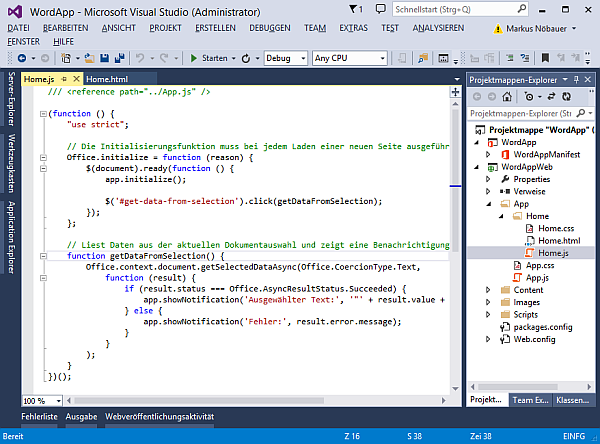Open the Fehlerliste panel at the bottom
Viewport: 600px width, 444px height.
[x=40, y=416]
